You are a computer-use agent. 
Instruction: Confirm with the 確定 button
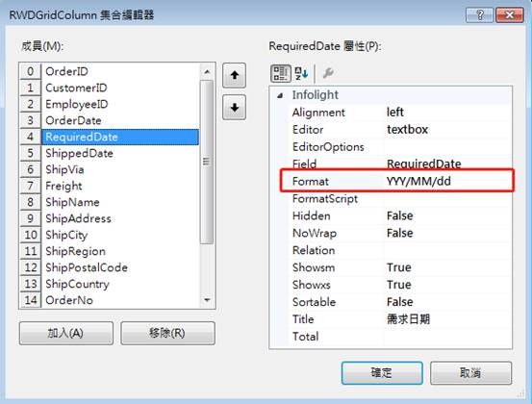(x=382, y=373)
